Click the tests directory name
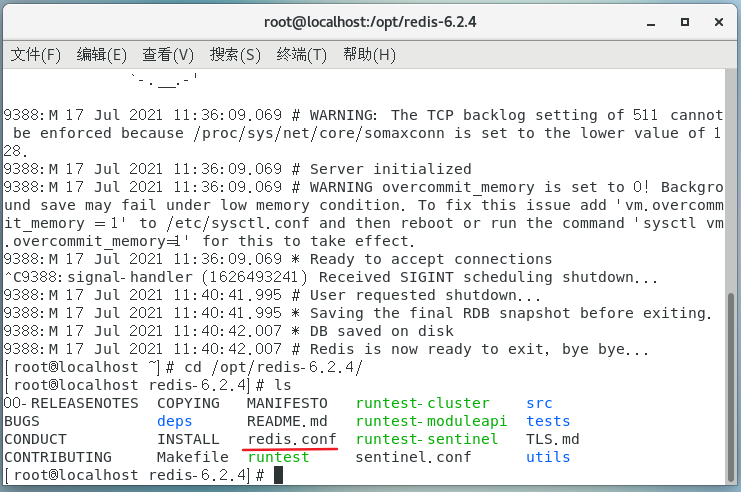 [548, 421]
